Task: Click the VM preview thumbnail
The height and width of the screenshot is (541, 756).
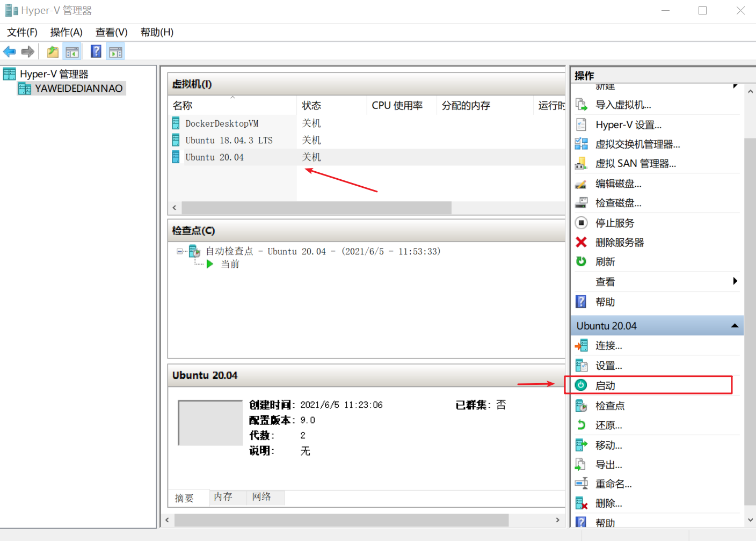Action: (x=210, y=423)
